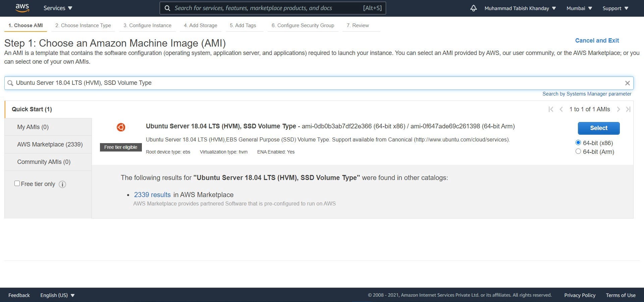Click the search magnifier in top bar
This screenshot has width=644, height=302.
click(167, 8)
